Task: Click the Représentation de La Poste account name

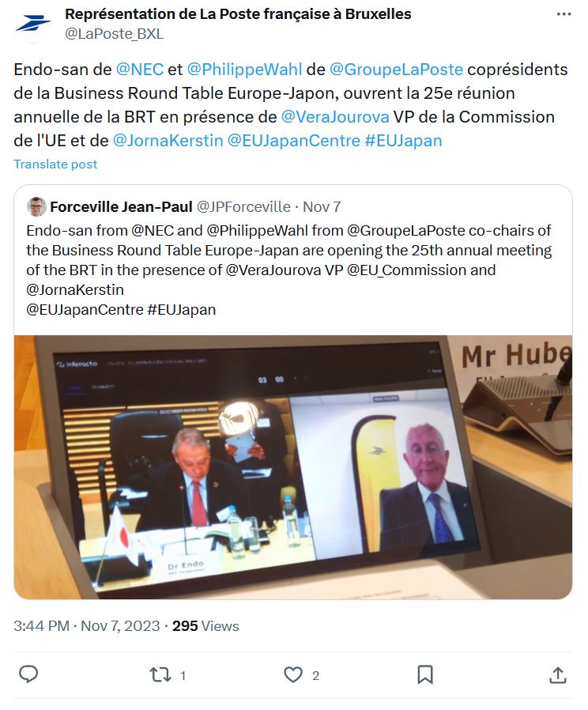Action: 238,14
